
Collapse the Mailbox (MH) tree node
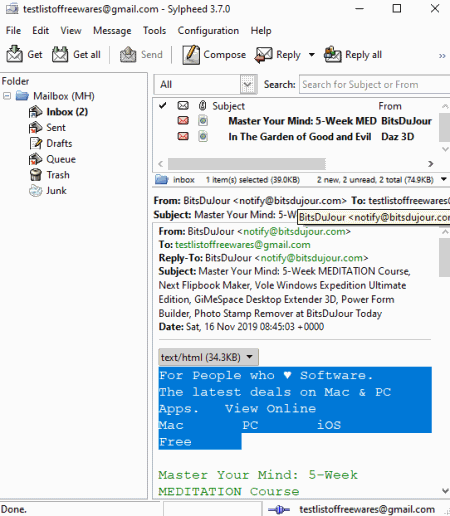click(x=7, y=96)
